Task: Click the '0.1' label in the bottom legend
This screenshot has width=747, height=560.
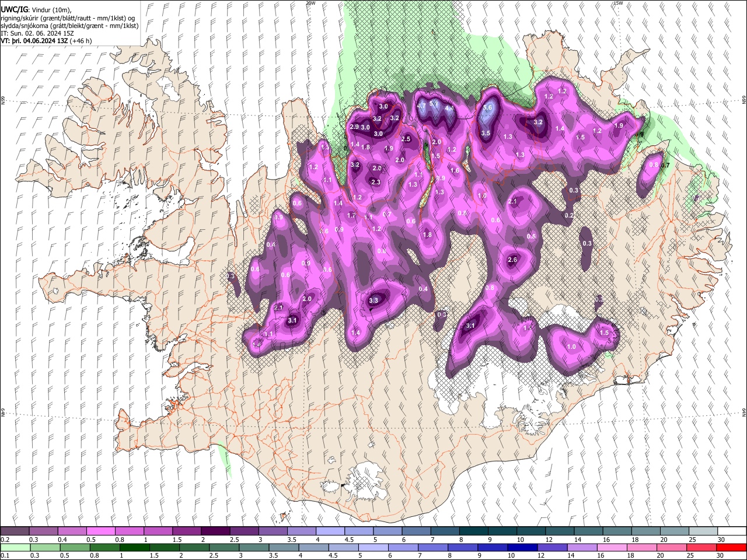Action: pyautogui.click(x=5, y=556)
